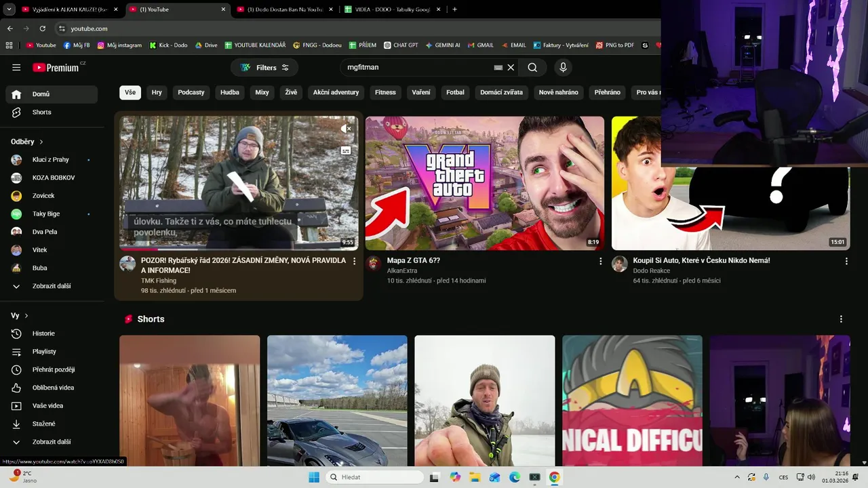Open Zovicek channel in subscriptions
This screenshot has width=868, height=488.
52,196
